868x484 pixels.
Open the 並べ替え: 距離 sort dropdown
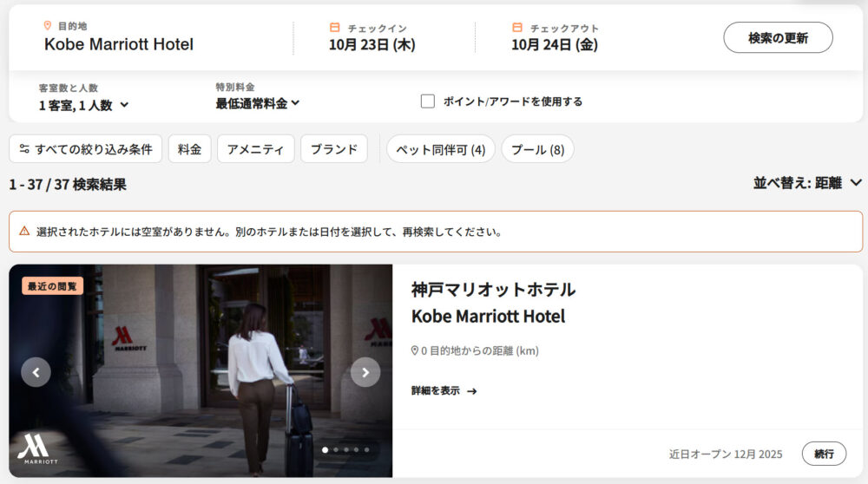[x=807, y=183]
